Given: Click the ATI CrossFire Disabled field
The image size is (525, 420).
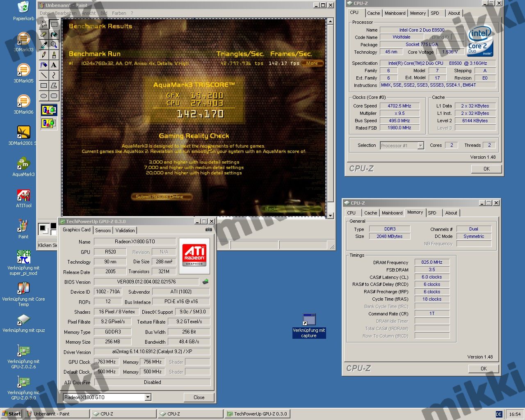Looking at the screenshot, I should tap(152, 382).
